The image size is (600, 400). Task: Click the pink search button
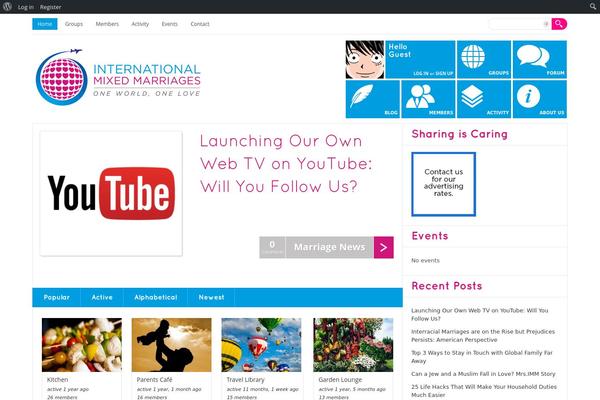[x=559, y=24]
